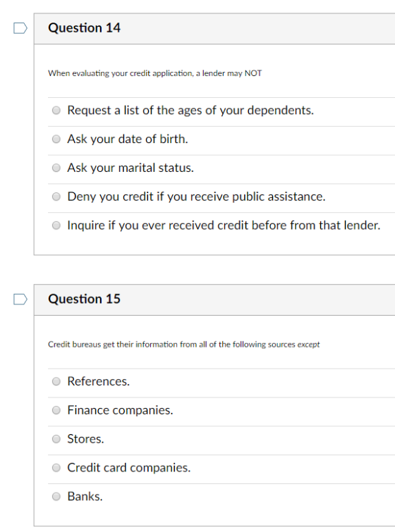The width and height of the screenshot is (395, 532).
Task: Click the answer label 'Credit card companies.'
Action: click(128, 468)
